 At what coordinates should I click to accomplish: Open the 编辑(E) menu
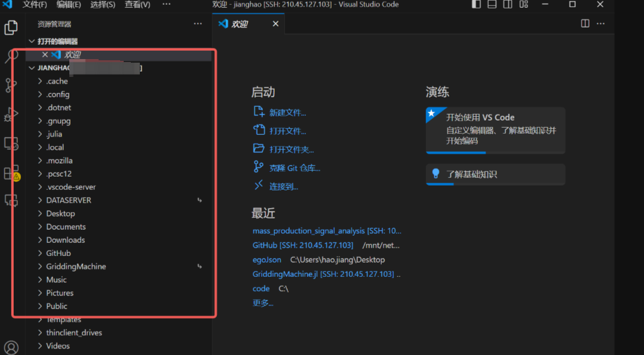coord(69,5)
